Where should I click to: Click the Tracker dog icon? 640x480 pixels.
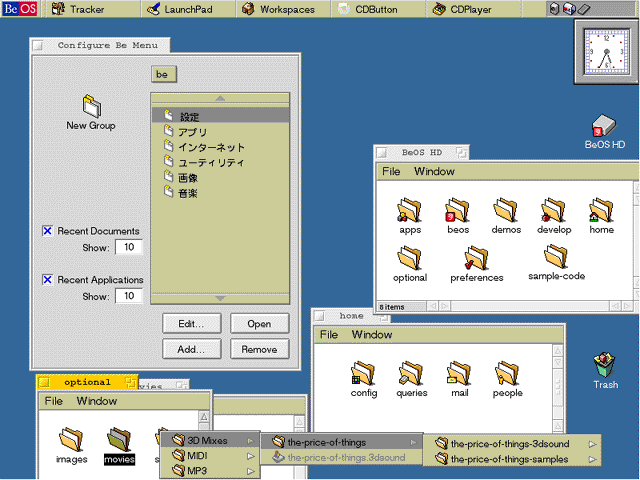(58, 9)
